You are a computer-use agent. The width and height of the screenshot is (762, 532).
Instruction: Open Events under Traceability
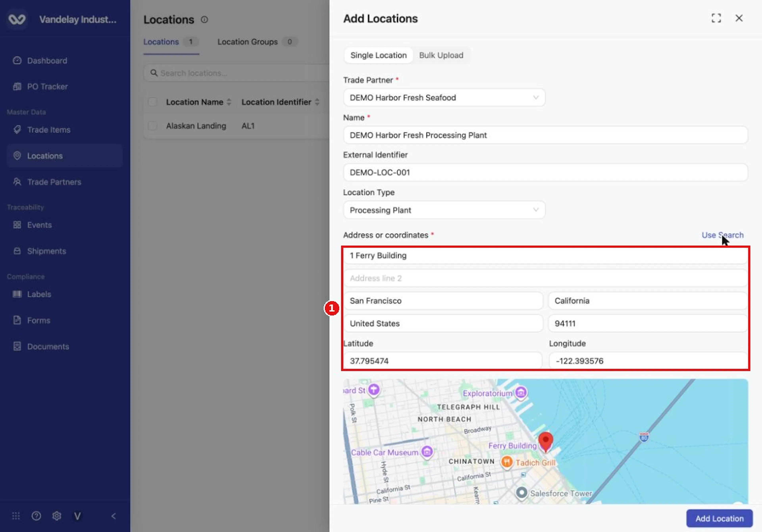39,225
